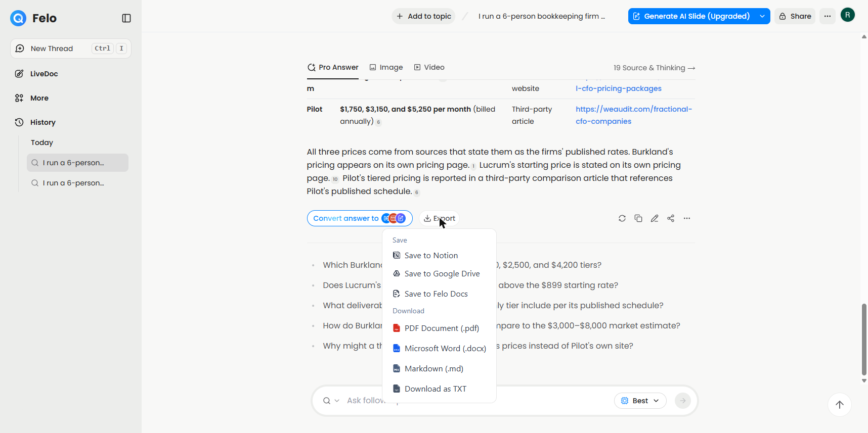This screenshot has width=868, height=433.
Task: Edit the answer with the pencil icon
Action: [x=655, y=218]
